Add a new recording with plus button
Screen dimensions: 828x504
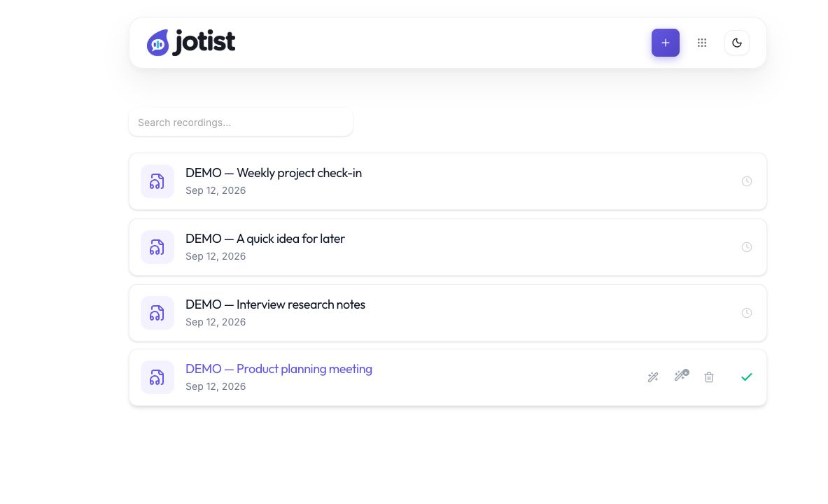666,43
